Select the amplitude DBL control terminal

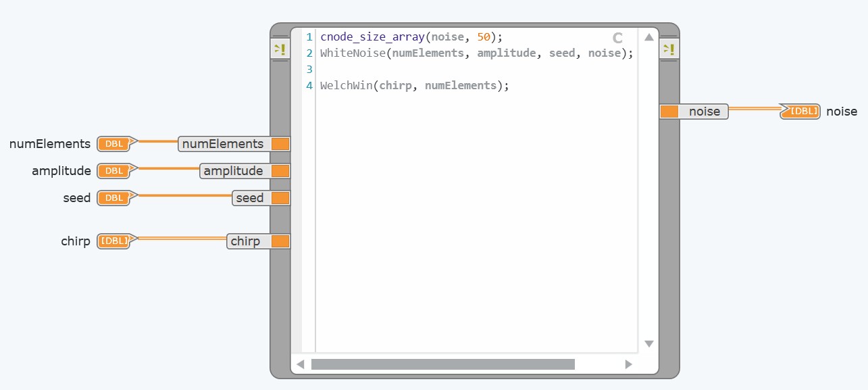tap(115, 171)
